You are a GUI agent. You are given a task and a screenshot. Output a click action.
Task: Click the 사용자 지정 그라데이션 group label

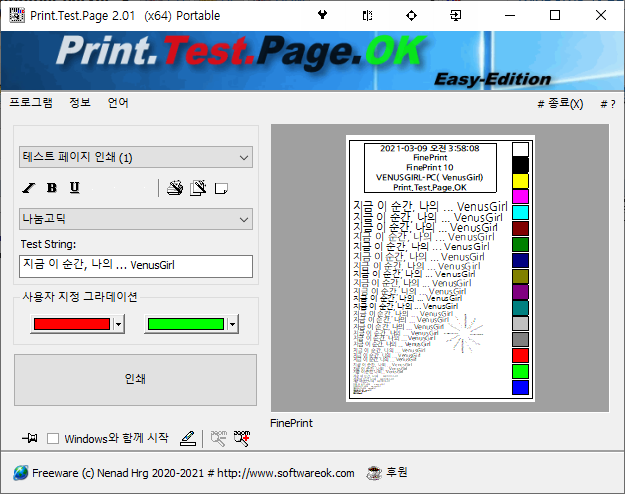[x=80, y=296]
